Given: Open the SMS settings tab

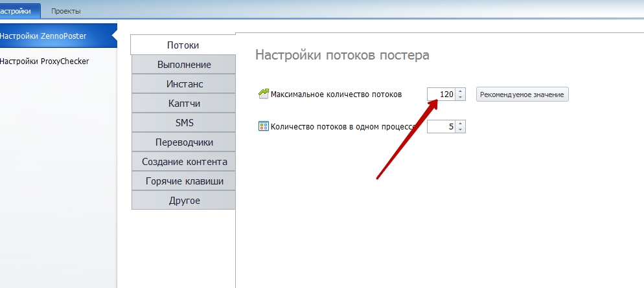Looking at the screenshot, I should coord(184,123).
